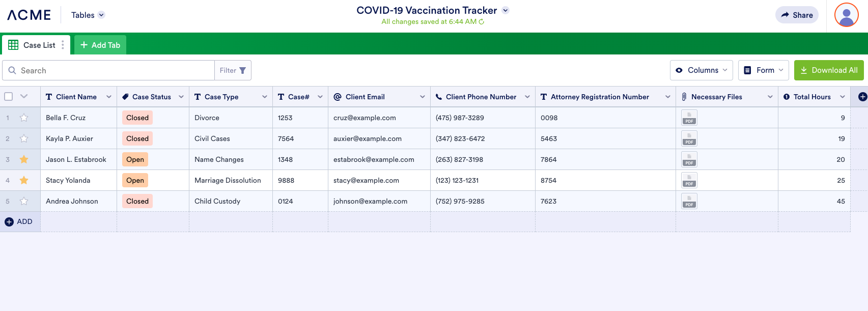Screen dimensions: 868x311
Task: Unstar the Jason L. Estabrook row
Action: pos(24,159)
